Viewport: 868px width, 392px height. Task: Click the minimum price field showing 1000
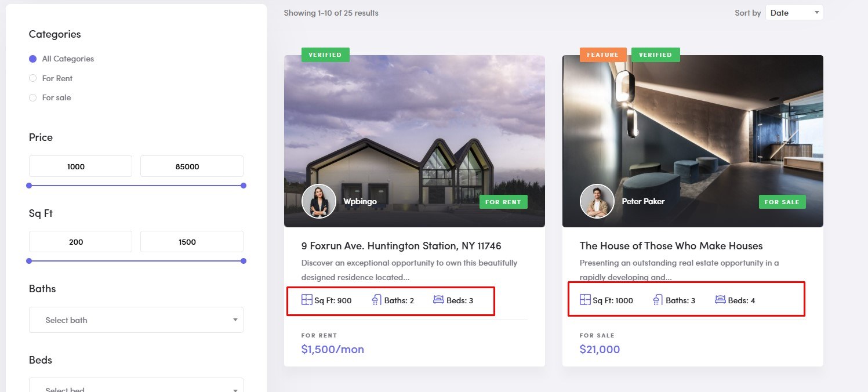[81, 166]
